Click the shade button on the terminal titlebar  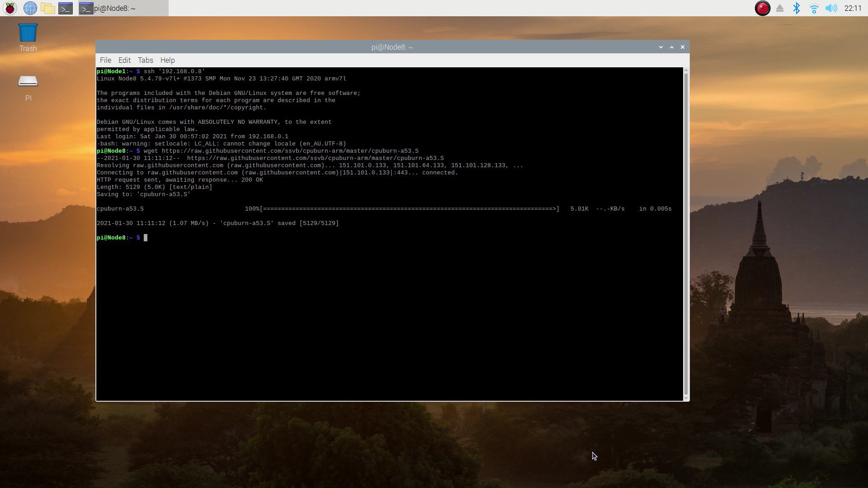672,47
